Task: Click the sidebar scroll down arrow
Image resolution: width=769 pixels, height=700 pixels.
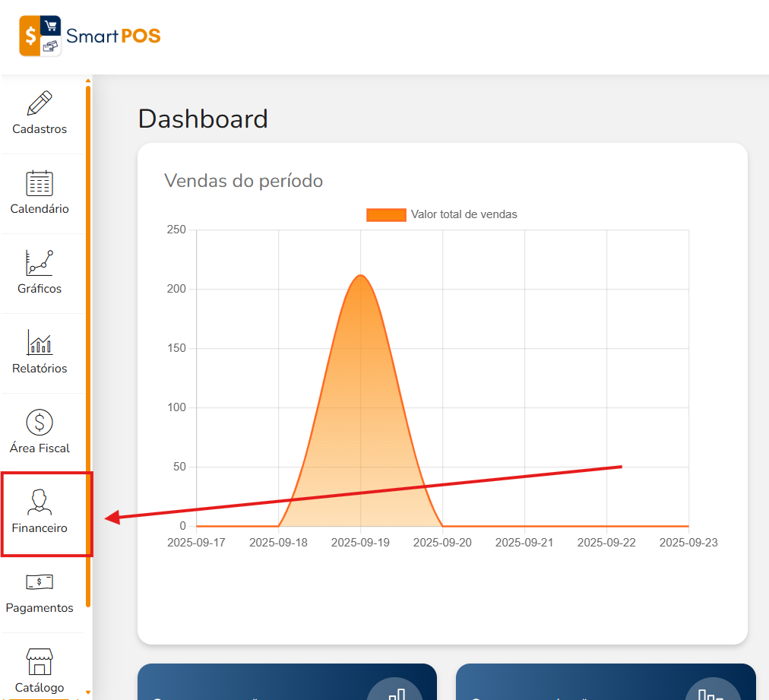Action: [x=88, y=692]
